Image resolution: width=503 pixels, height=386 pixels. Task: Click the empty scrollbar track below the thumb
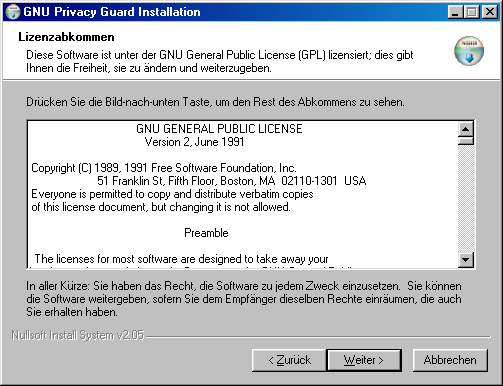pyautogui.click(x=466, y=199)
